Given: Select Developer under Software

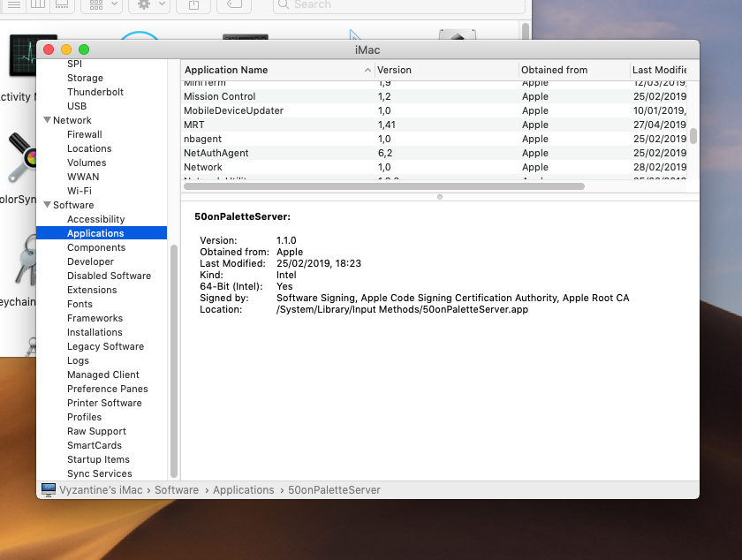Looking at the screenshot, I should (90, 261).
